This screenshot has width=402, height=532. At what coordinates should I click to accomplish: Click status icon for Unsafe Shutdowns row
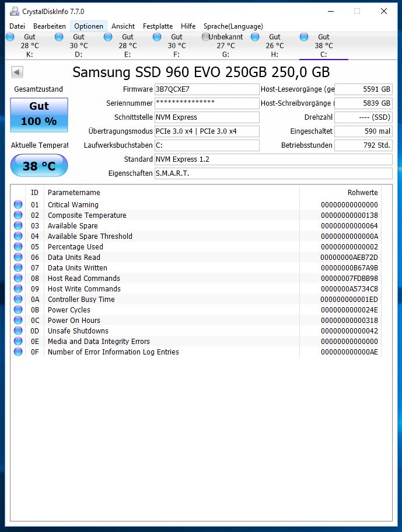18,331
